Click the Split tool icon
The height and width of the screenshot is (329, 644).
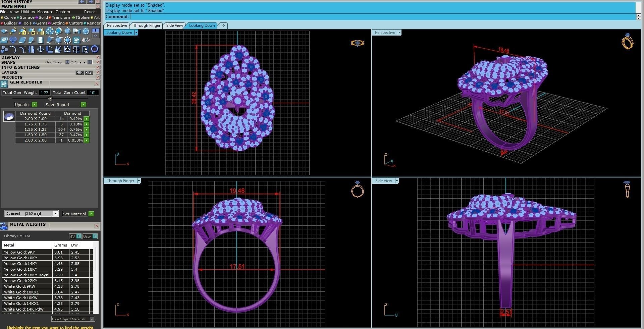[x=76, y=49]
